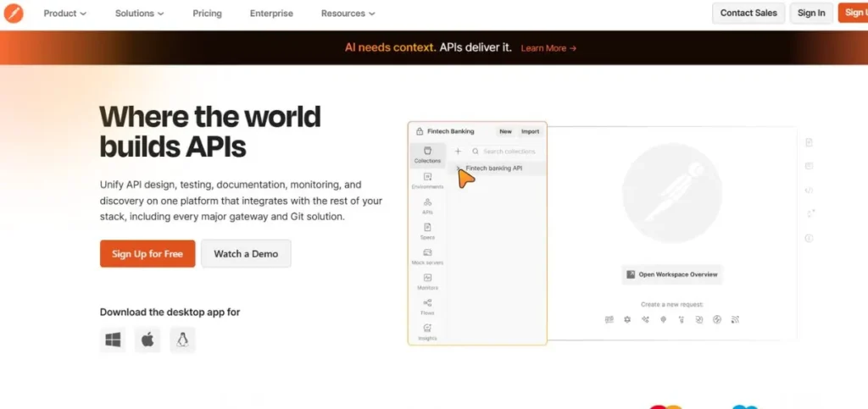The height and width of the screenshot is (409, 868).
Task: Click the AI request icon with sparkles
Action: point(645,319)
